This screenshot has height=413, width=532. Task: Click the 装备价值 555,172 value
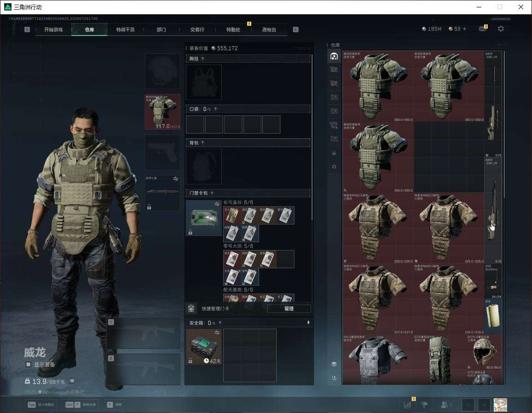[x=213, y=48]
